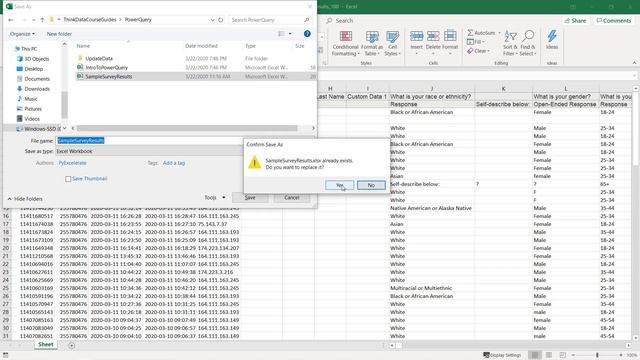Open Videos in navigation pane
Screen dimensions: 640x360
click(32, 119)
